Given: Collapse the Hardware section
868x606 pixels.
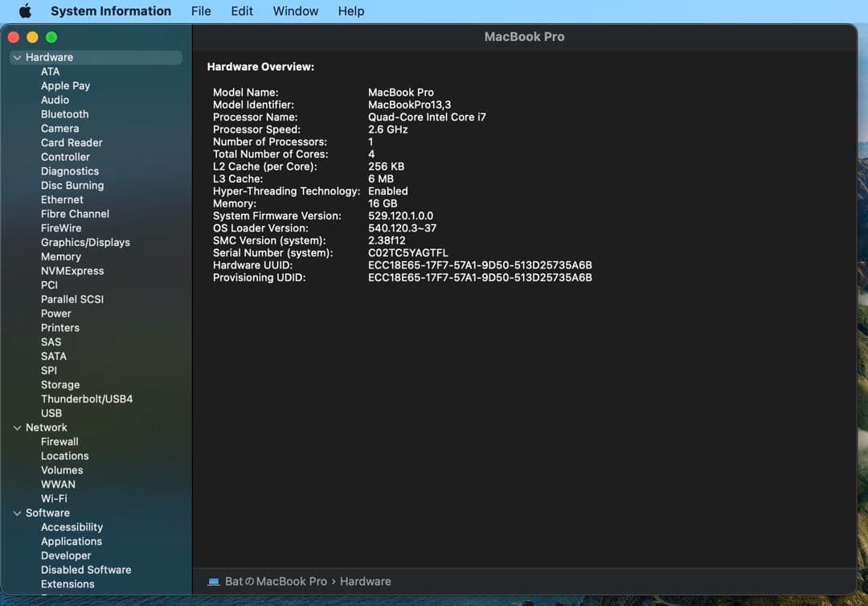Looking at the screenshot, I should pyautogui.click(x=17, y=57).
